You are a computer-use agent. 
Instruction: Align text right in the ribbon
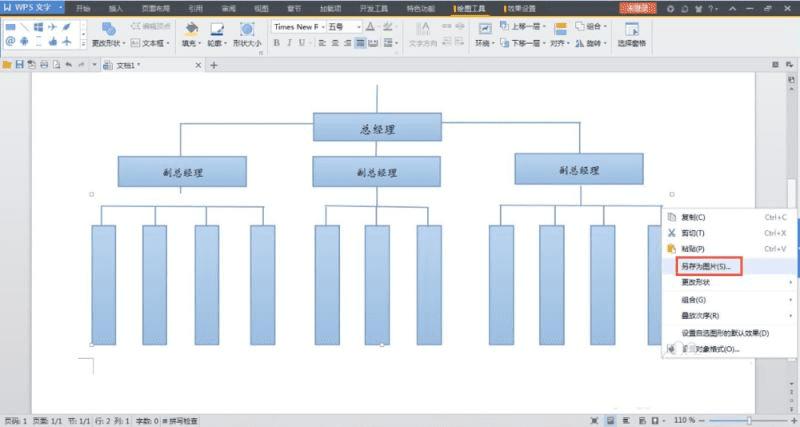pos(348,43)
